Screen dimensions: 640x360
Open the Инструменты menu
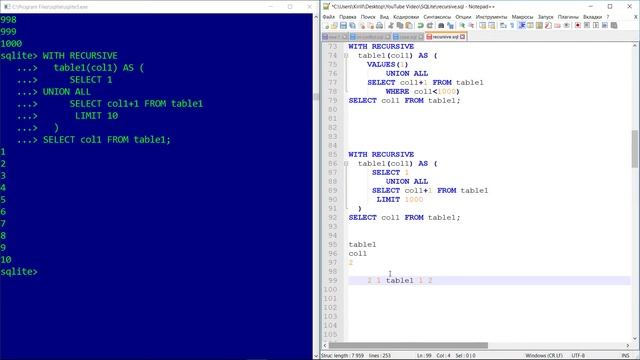coord(491,17)
